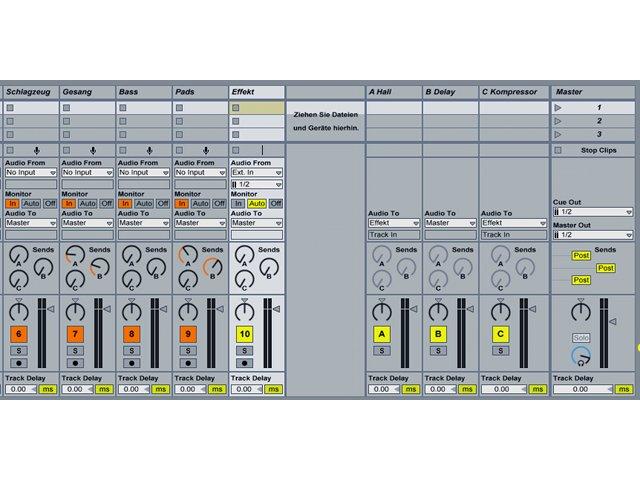
Task: Click the Master preview volume headphone knob
Action: 581,356
